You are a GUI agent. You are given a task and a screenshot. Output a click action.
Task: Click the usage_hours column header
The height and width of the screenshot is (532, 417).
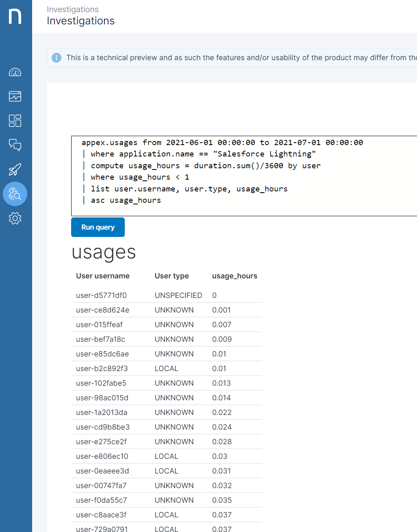tap(235, 276)
